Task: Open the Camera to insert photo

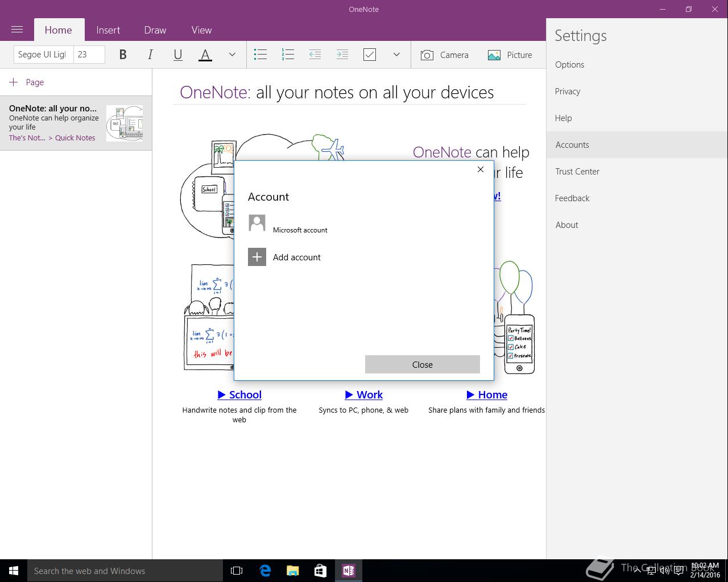Action: (x=445, y=55)
